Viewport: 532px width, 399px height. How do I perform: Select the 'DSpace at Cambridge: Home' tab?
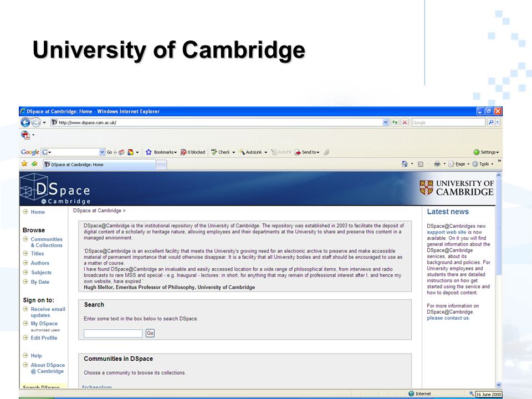coord(100,165)
